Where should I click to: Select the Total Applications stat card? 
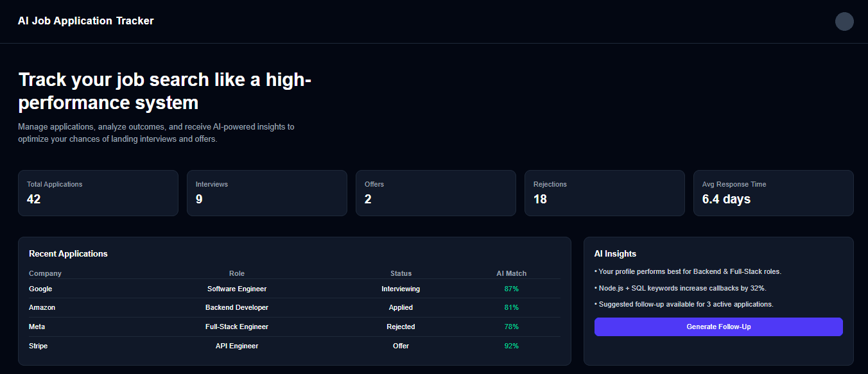coord(98,192)
